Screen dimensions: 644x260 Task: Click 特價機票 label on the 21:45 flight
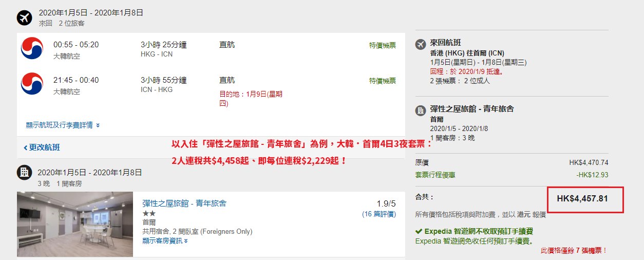point(383,81)
